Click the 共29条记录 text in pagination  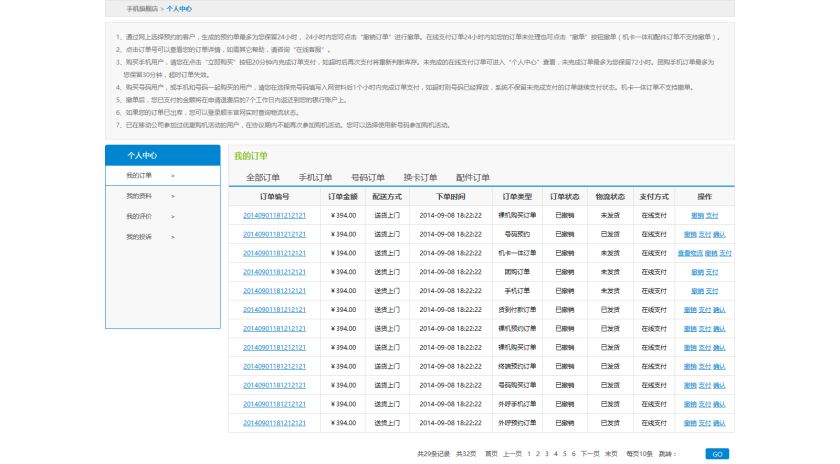433,454
